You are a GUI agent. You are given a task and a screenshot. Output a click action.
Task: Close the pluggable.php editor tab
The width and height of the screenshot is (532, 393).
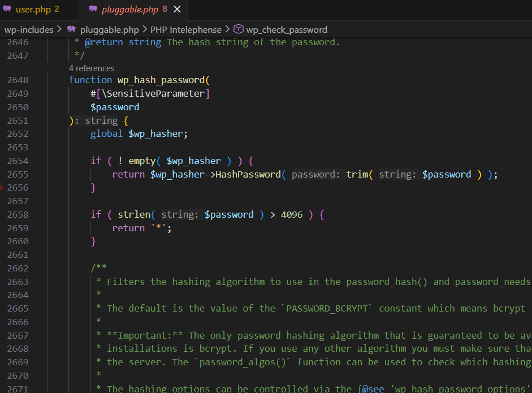(178, 10)
